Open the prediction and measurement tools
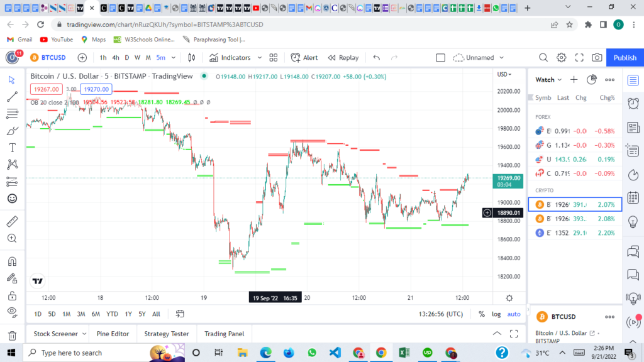This screenshot has width=644, height=362. click(12, 182)
